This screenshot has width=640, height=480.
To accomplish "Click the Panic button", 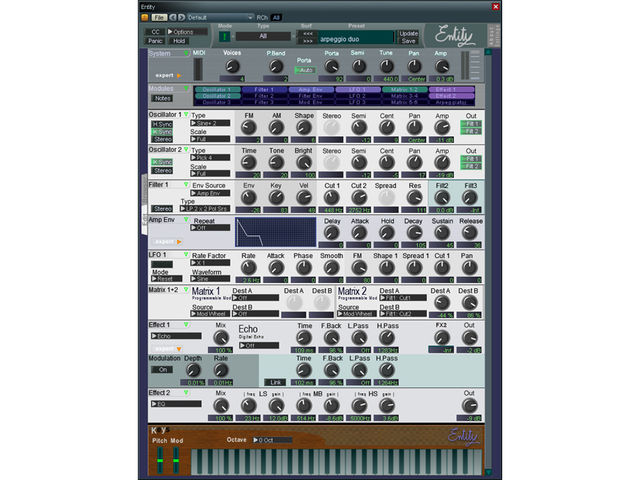I will coord(155,41).
